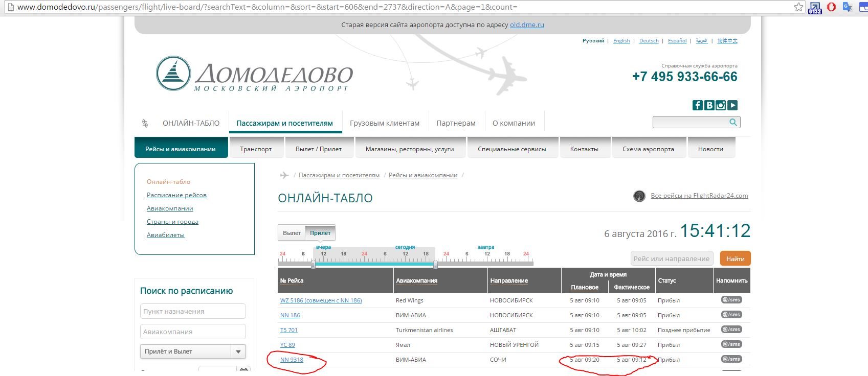Click the SMS reminder icon for T5 701

(x=731, y=330)
